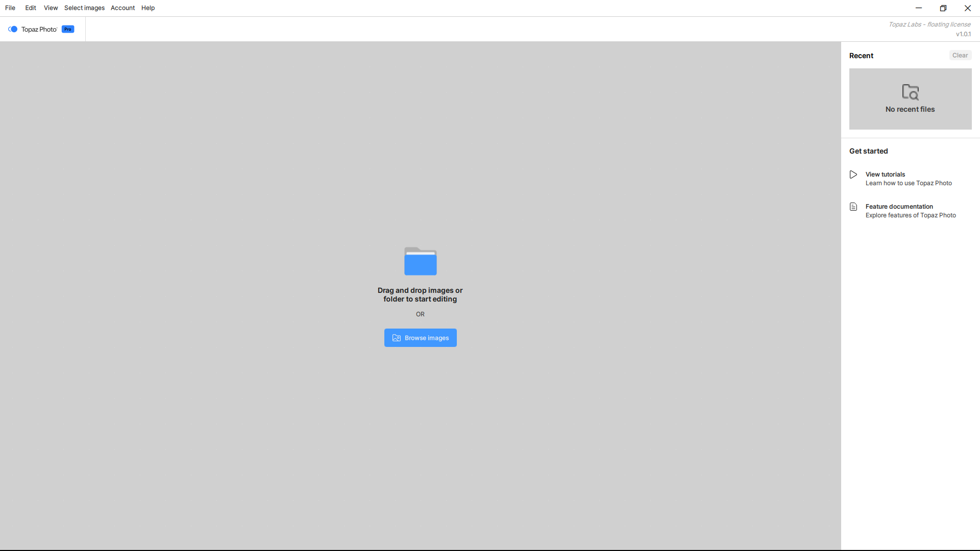This screenshot has width=980, height=551.
Task: Open the Feature documentation link
Action: (899, 207)
